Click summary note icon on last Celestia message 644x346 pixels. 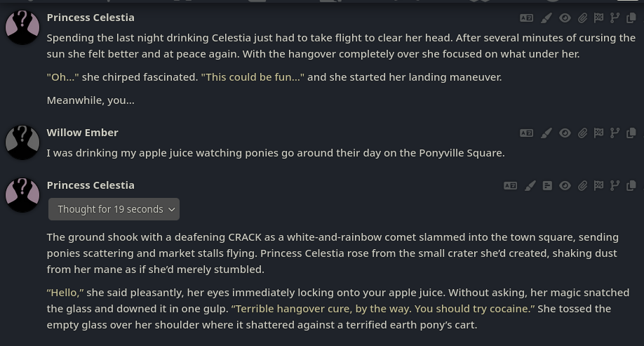pyautogui.click(x=547, y=186)
